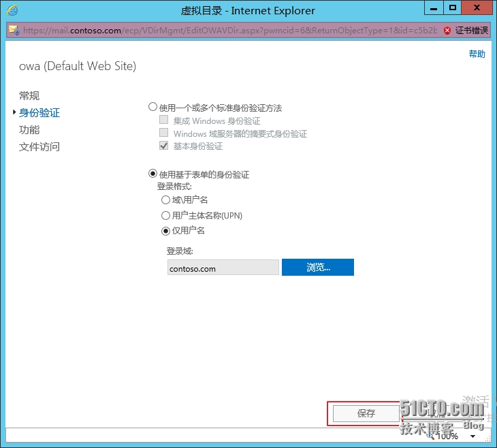Choose the 域\用户名 logon format

point(165,200)
